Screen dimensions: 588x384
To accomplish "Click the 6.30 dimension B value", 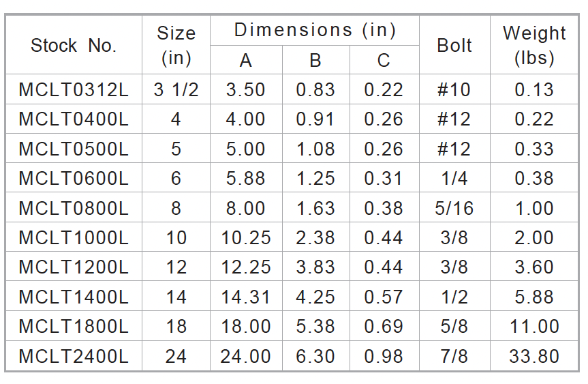I will tap(315, 356).
